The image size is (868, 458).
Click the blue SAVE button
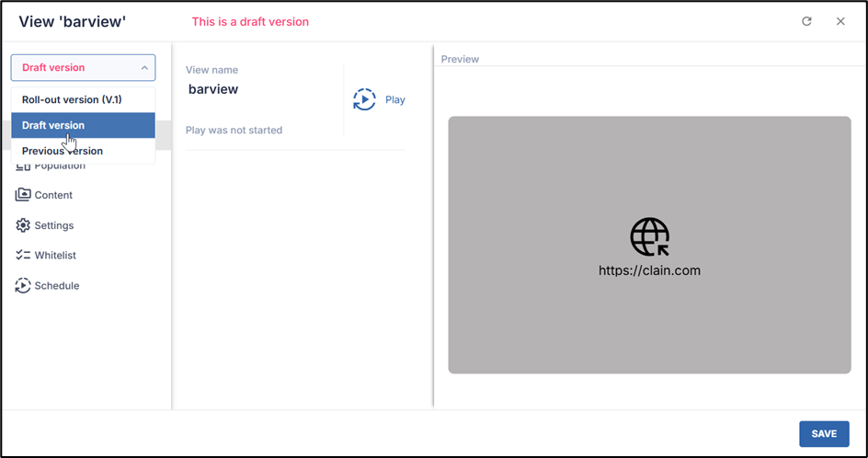click(x=823, y=434)
